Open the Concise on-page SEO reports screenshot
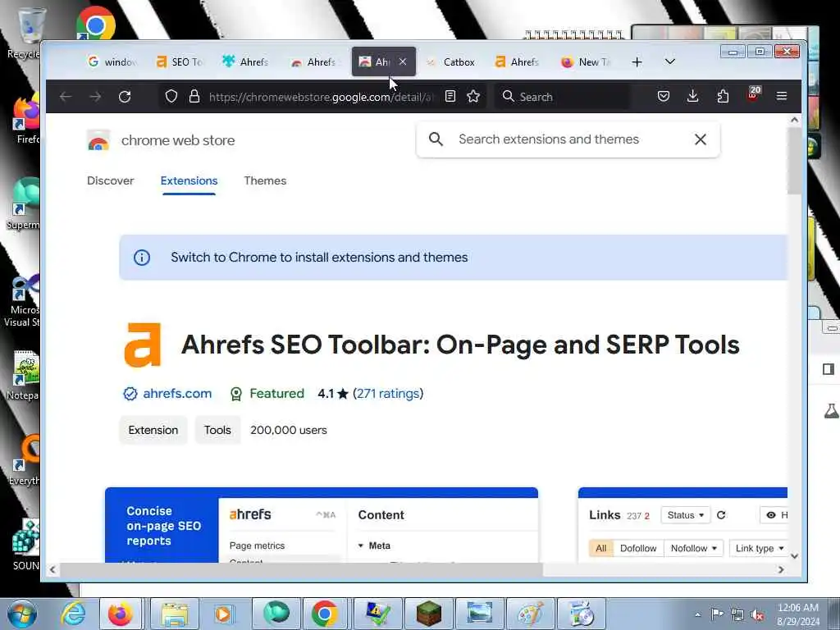This screenshot has width=840, height=630. pos(322,525)
